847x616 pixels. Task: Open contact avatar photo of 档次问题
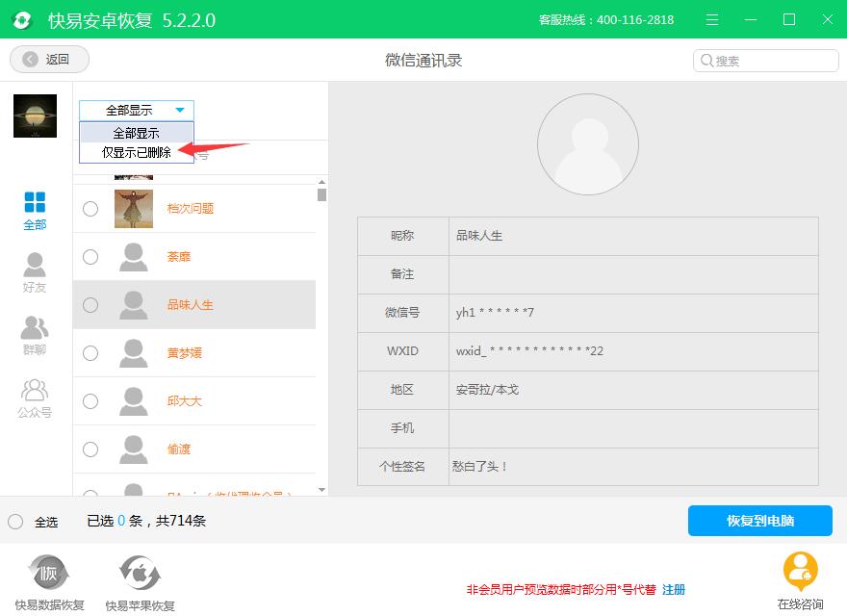point(134,209)
